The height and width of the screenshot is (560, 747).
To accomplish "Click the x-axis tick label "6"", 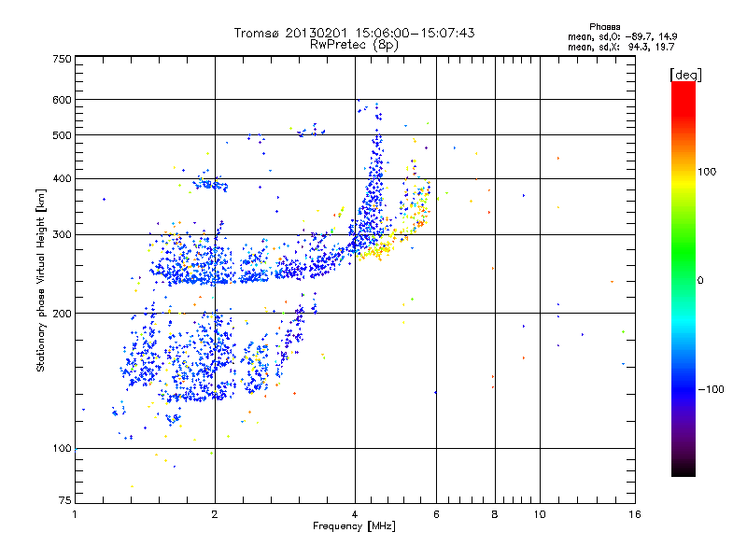I will pyautogui.click(x=436, y=514).
